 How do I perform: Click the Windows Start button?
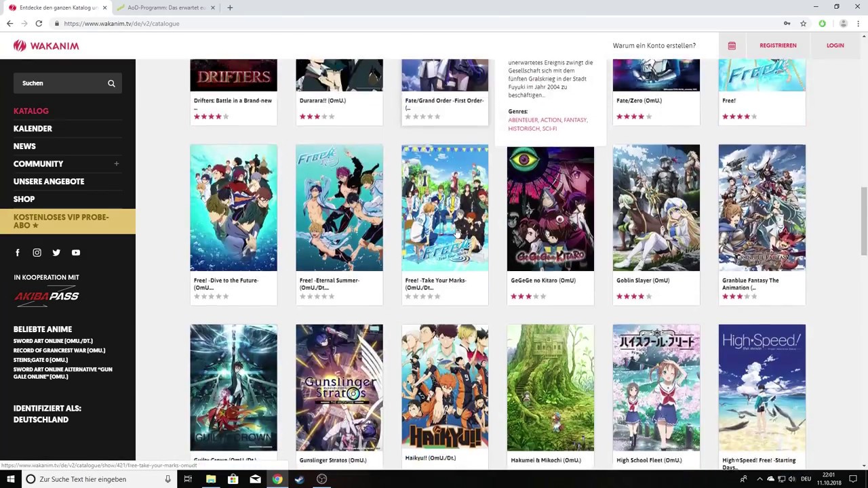10,479
